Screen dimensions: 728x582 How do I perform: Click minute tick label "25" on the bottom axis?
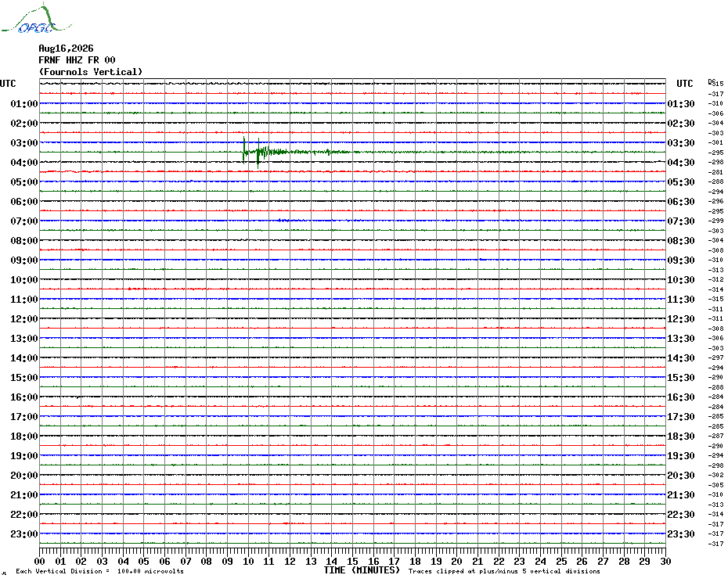pos(561,561)
